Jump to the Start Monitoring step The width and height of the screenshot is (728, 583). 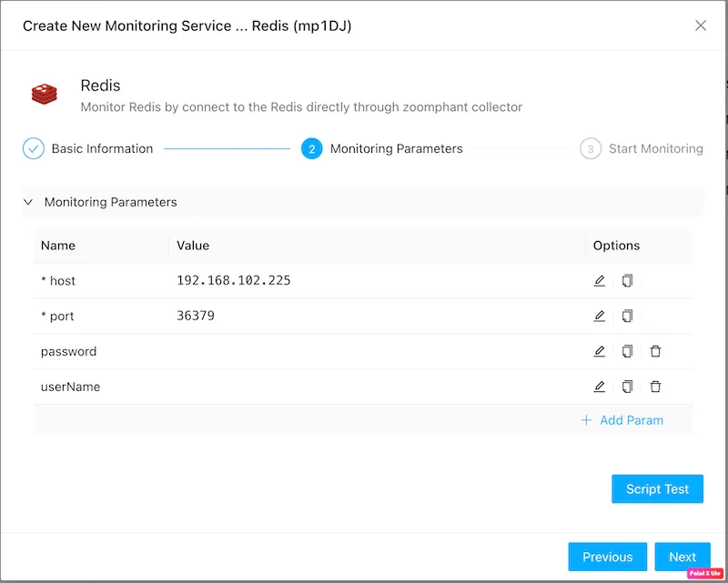[642, 148]
